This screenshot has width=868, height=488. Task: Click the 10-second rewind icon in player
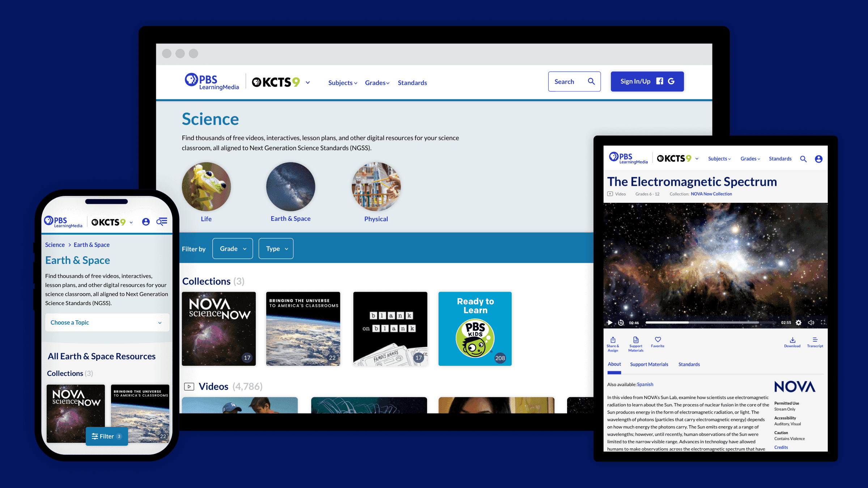coord(621,322)
